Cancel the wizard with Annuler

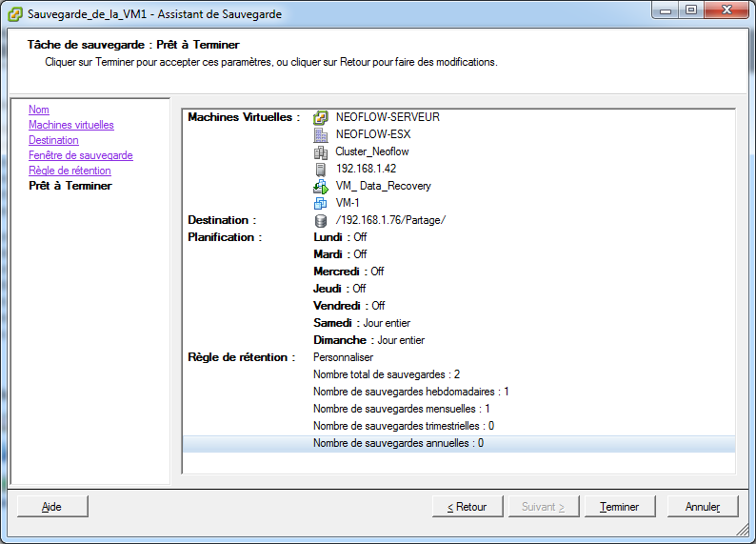point(703,507)
